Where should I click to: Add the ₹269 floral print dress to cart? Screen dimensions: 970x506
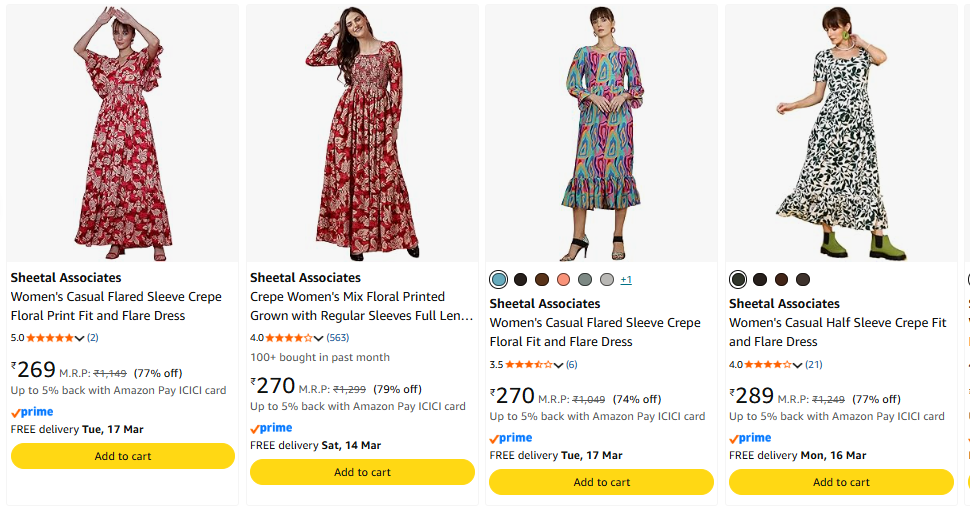click(x=123, y=456)
